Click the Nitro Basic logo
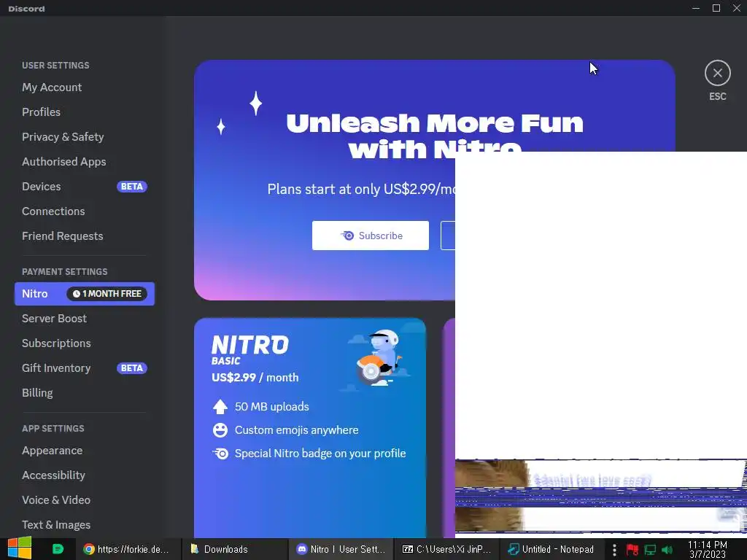This screenshot has height=560, width=747. (249, 350)
